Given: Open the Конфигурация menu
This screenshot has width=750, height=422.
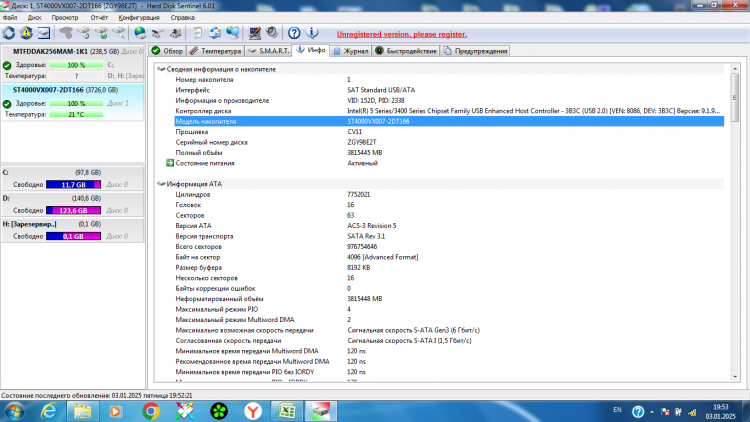Looking at the screenshot, I should [139, 18].
